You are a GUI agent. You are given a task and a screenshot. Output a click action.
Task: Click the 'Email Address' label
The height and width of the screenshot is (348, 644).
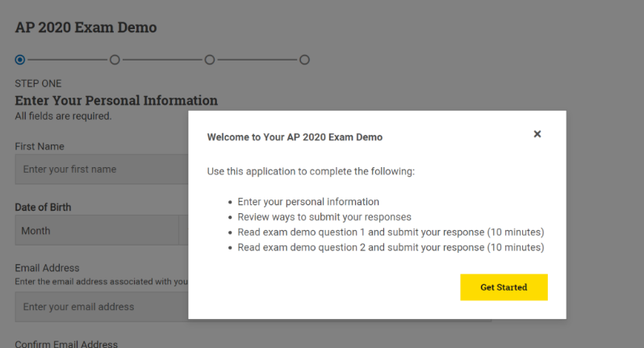tap(48, 268)
